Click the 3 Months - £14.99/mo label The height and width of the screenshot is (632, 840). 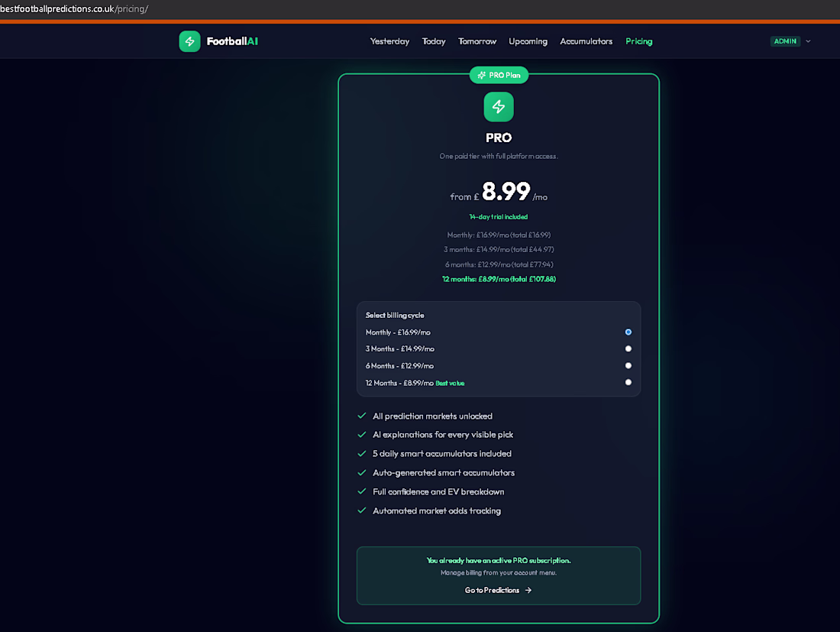click(399, 349)
